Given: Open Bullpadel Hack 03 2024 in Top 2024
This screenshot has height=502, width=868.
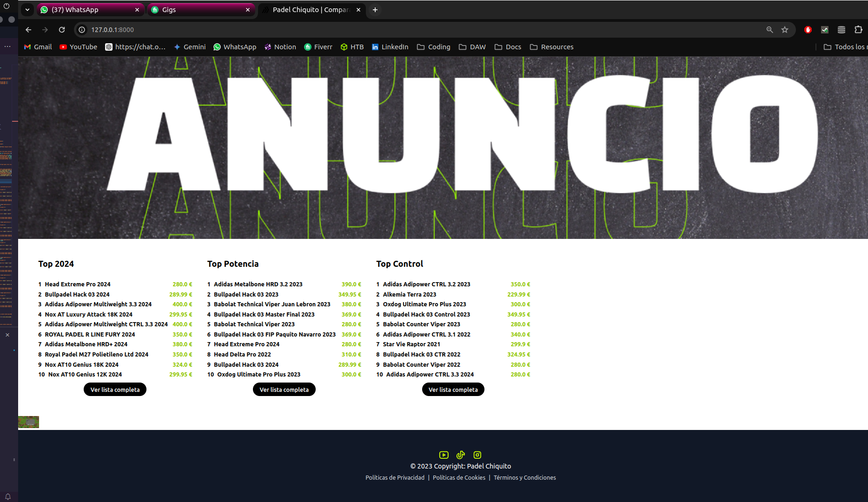Looking at the screenshot, I should click(x=77, y=295).
